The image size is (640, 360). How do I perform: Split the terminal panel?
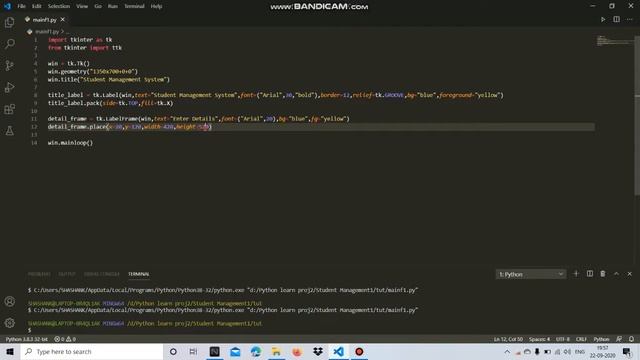(590, 274)
